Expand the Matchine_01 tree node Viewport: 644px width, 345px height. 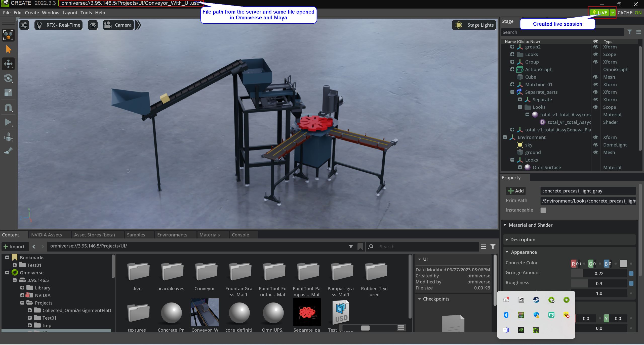(512, 84)
